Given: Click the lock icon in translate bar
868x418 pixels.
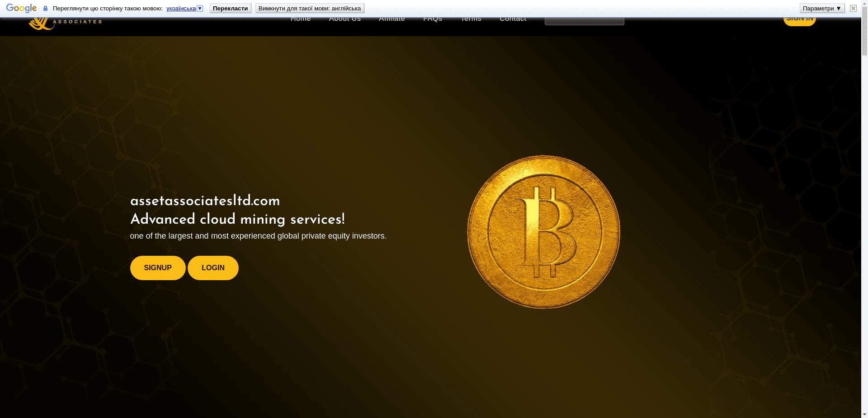Looking at the screenshot, I should coord(45,9).
